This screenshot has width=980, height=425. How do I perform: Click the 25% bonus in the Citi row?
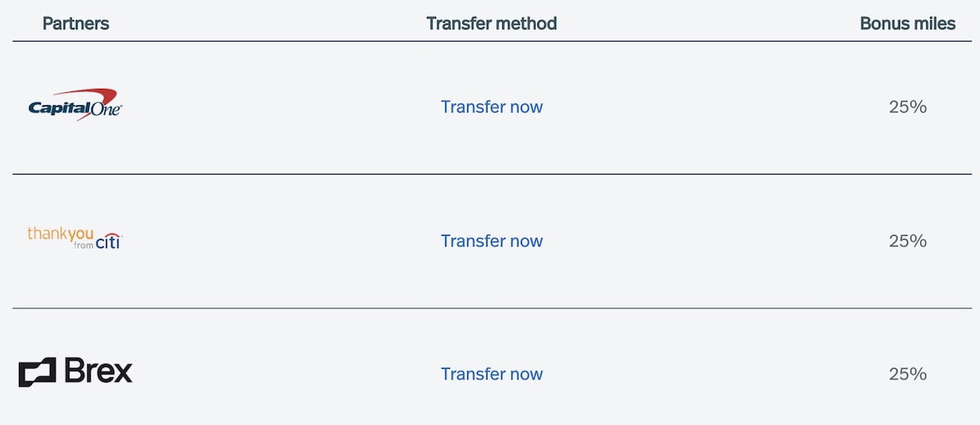tap(907, 241)
